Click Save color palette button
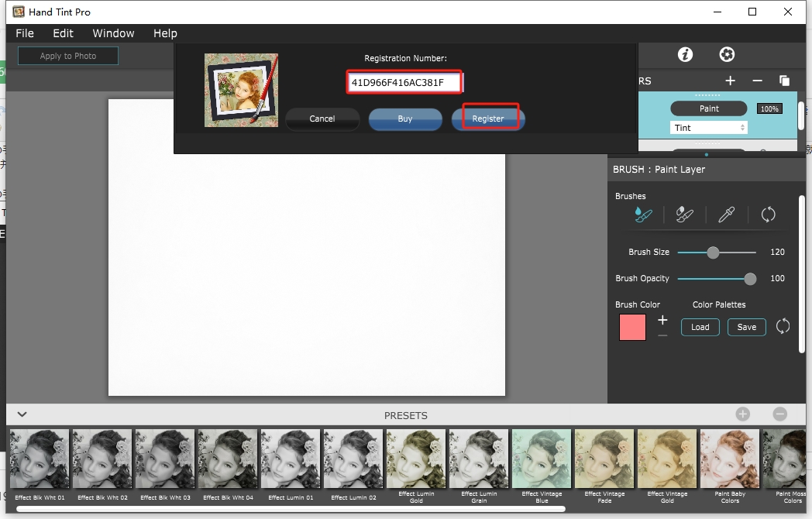812x519 pixels. click(747, 327)
